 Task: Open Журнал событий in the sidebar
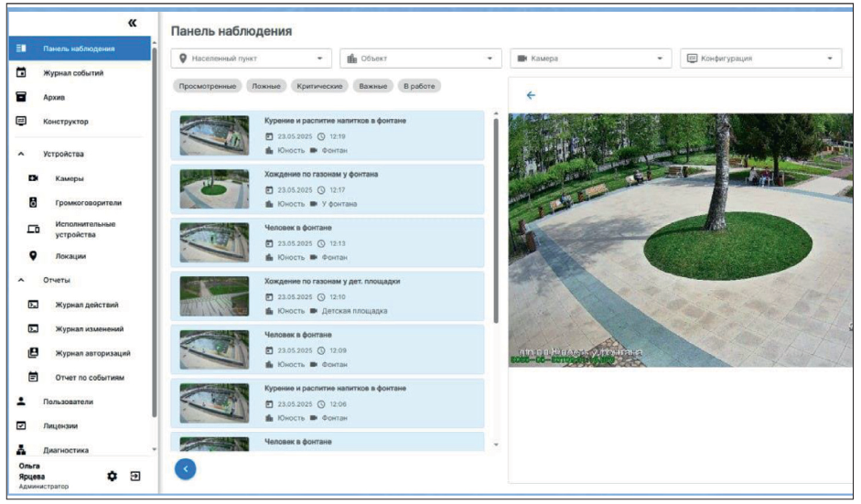point(73,73)
